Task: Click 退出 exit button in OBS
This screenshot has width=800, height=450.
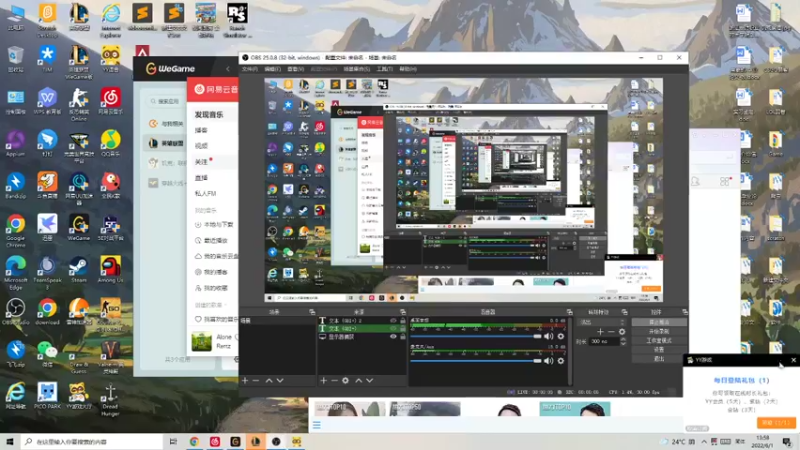Action: coord(659,359)
